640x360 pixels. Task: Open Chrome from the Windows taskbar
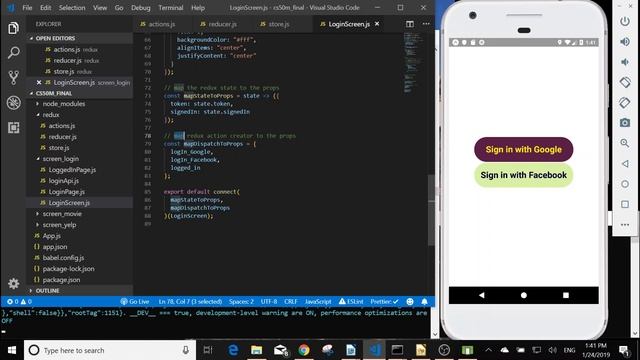304,350
